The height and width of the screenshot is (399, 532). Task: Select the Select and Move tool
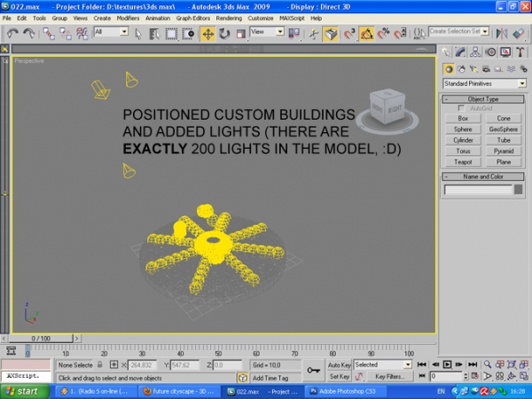(207, 34)
